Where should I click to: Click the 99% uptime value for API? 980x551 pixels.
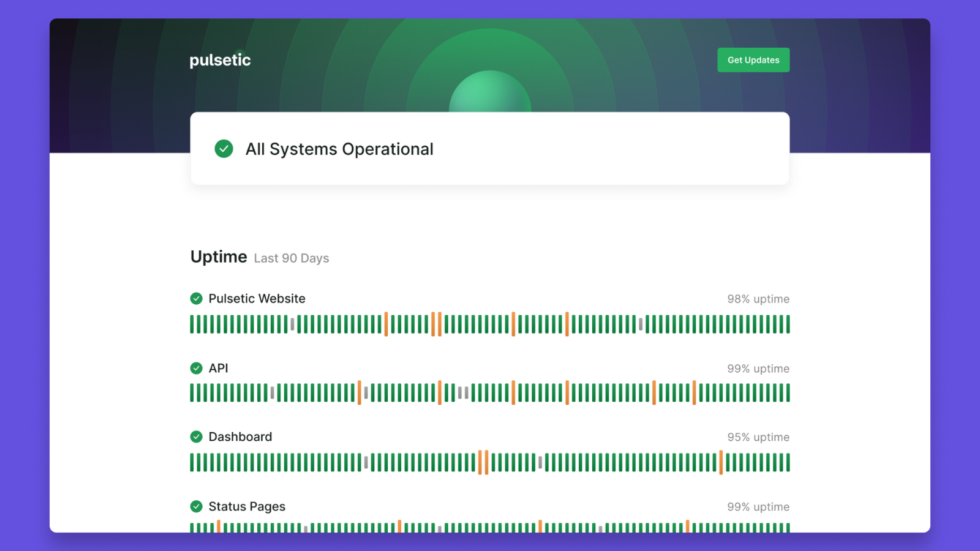coord(758,369)
